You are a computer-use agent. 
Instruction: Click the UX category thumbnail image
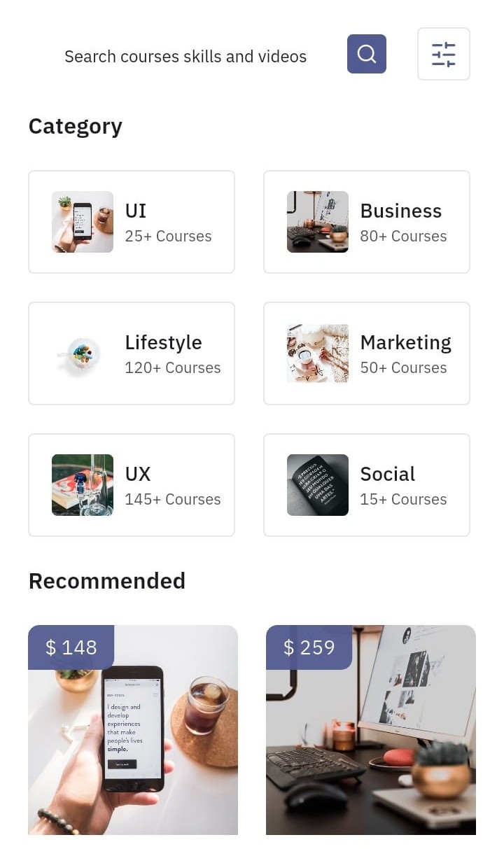pos(83,485)
